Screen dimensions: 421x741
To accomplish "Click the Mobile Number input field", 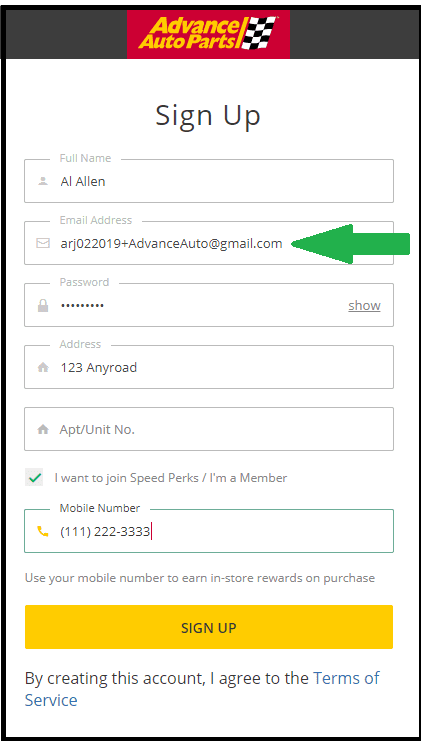I will tap(209, 531).
